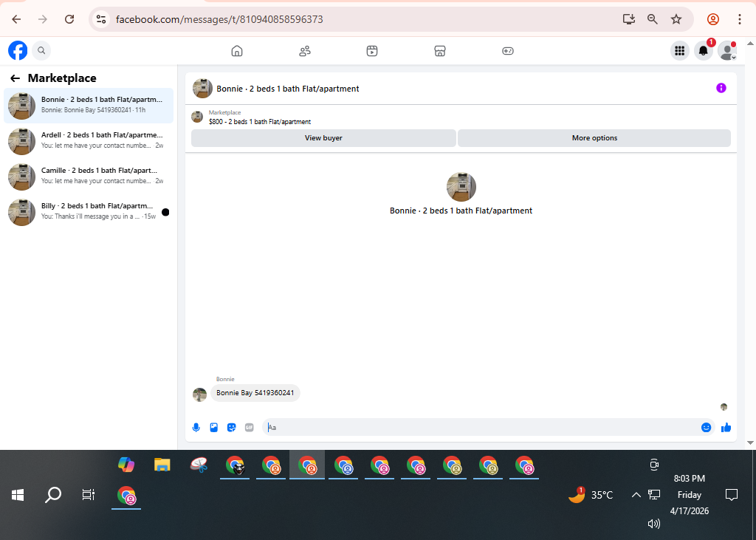Screen dimensions: 756x540
Task: Open Windows taskbar search
Action: pyautogui.click(x=53, y=495)
